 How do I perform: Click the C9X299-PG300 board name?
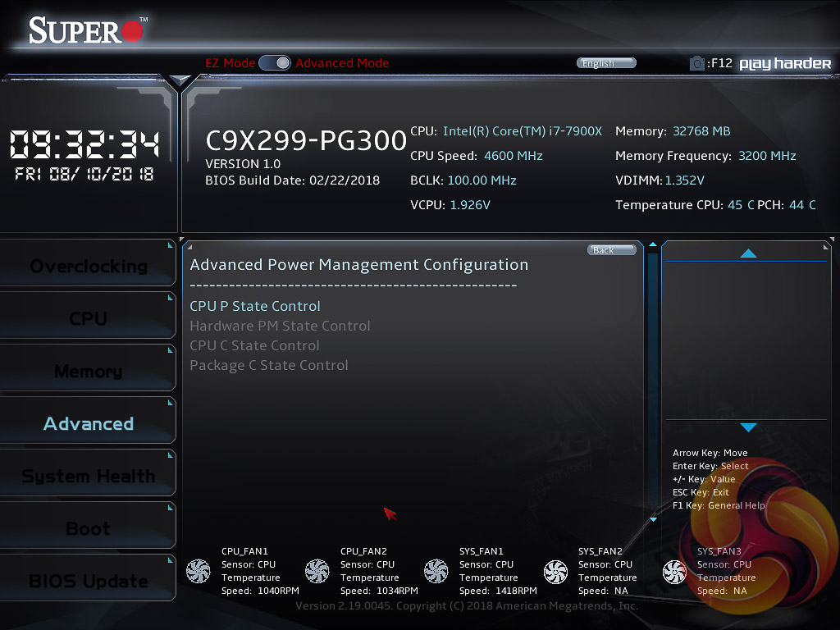306,140
